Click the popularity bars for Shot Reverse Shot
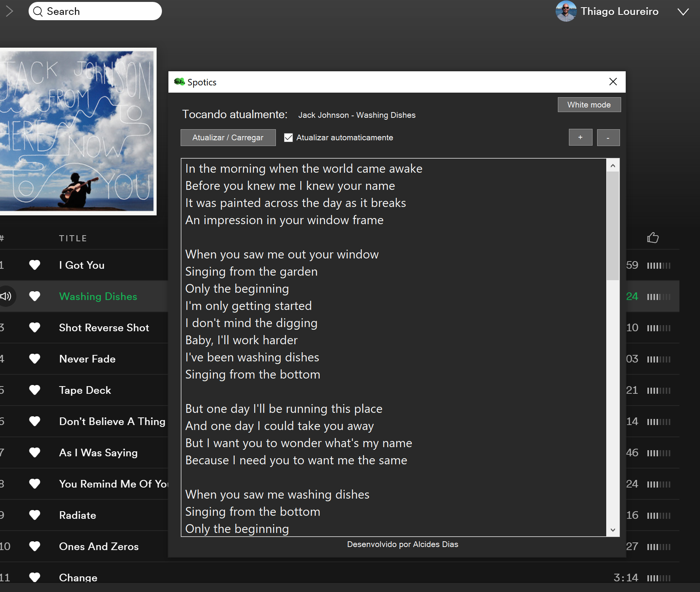The height and width of the screenshot is (592, 700). [x=658, y=328]
